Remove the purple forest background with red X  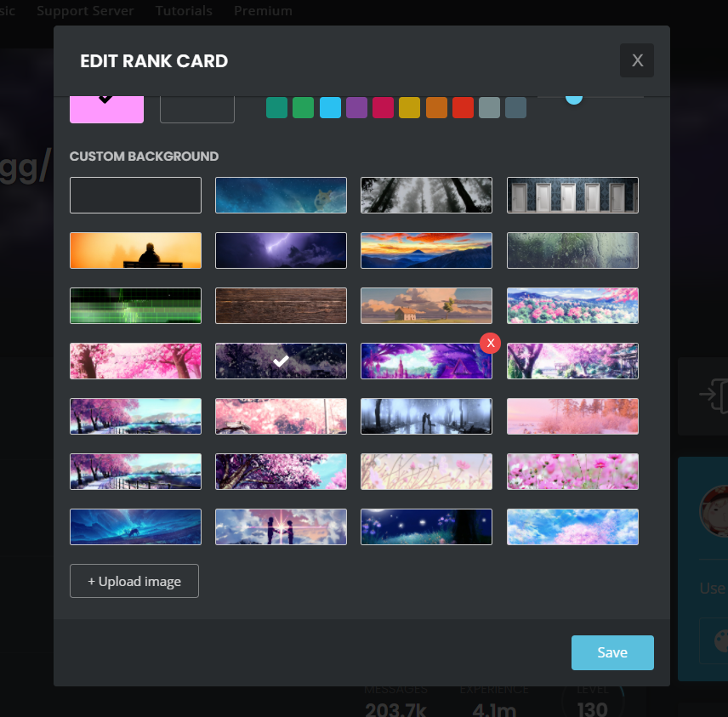pyautogui.click(x=490, y=342)
